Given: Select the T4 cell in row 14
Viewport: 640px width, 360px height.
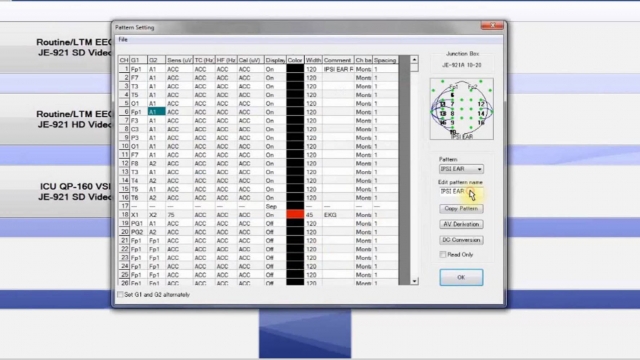Looking at the screenshot, I should click(x=138, y=180).
